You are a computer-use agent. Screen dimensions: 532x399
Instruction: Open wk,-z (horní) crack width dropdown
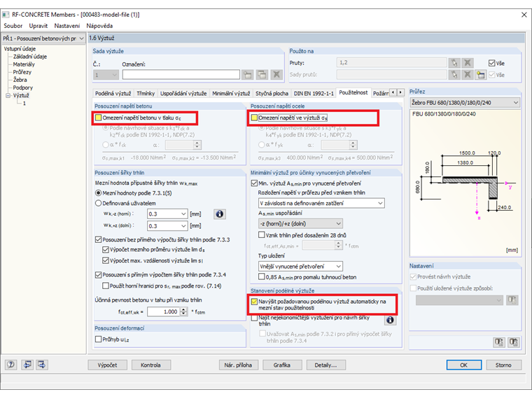(x=183, y=214)
